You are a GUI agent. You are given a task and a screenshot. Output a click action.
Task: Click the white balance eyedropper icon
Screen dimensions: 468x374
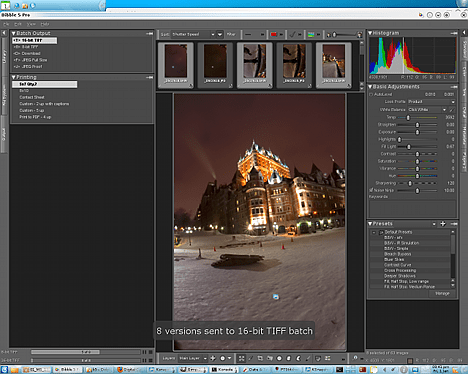coord(452,110)
